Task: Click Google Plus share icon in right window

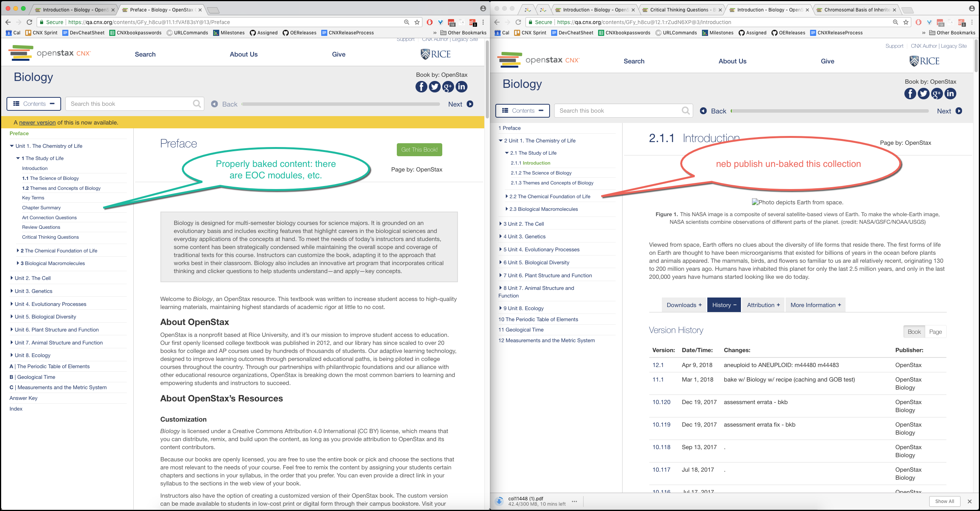Action: point(936,94)
